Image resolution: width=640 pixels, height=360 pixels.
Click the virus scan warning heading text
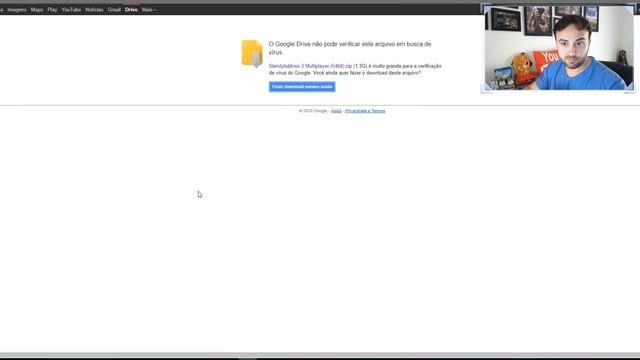click(x=350, y=48)
